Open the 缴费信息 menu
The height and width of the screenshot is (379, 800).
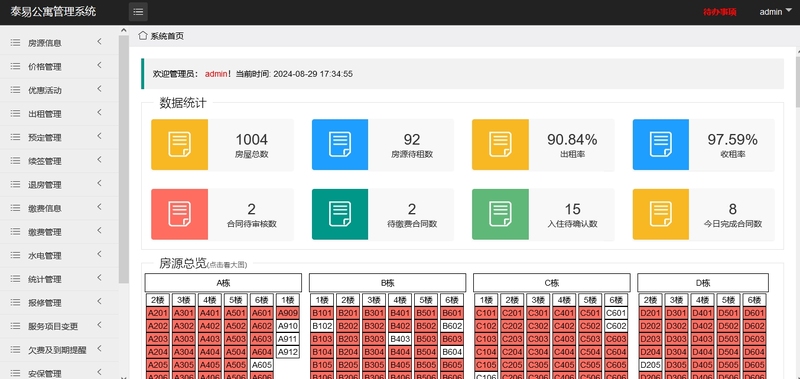[x=59, y=208]
